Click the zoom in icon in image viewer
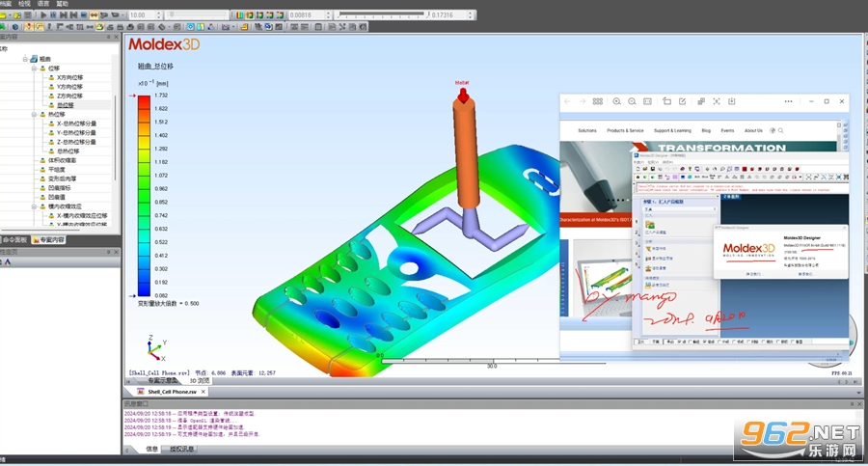868x466 pixels. pyautogui.click(x=616, y=101)
